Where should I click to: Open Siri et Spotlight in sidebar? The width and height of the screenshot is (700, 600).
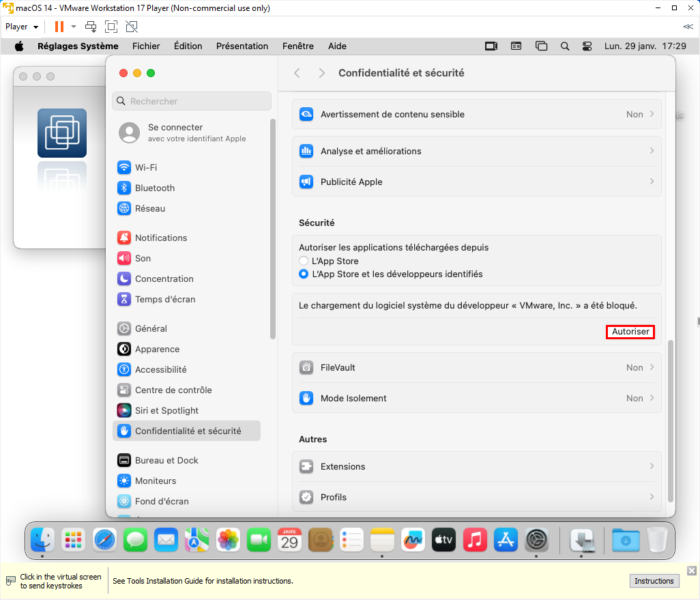(x=187, y=410)
